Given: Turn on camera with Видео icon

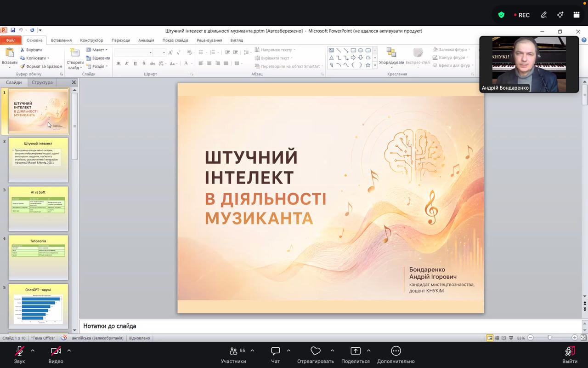Looking at the screenshot, I should click(x=56, y=351).
